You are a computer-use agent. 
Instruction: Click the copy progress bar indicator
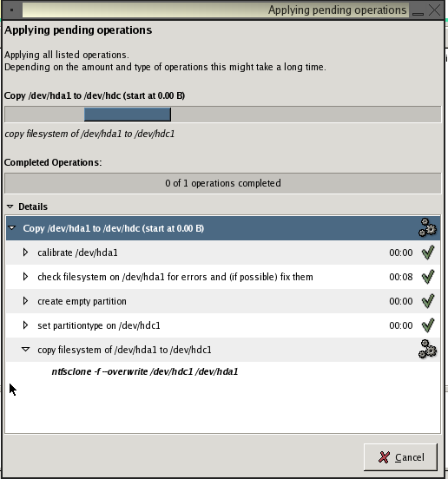click(x=128, y=115)
